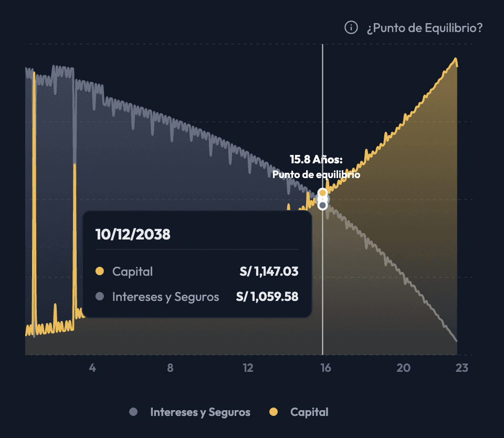Select the yellow Capital marker at breakeven point
This screenshot has height=438, width=504.
coord(322,193)
